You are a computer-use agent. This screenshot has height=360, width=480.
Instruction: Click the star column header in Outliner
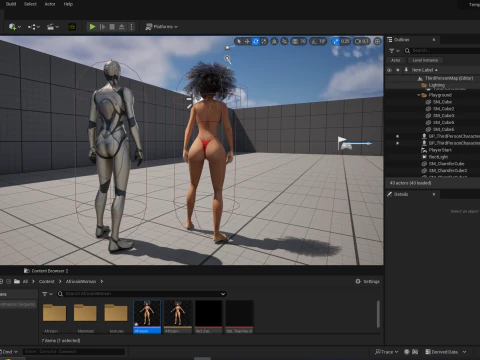[397, 70]
